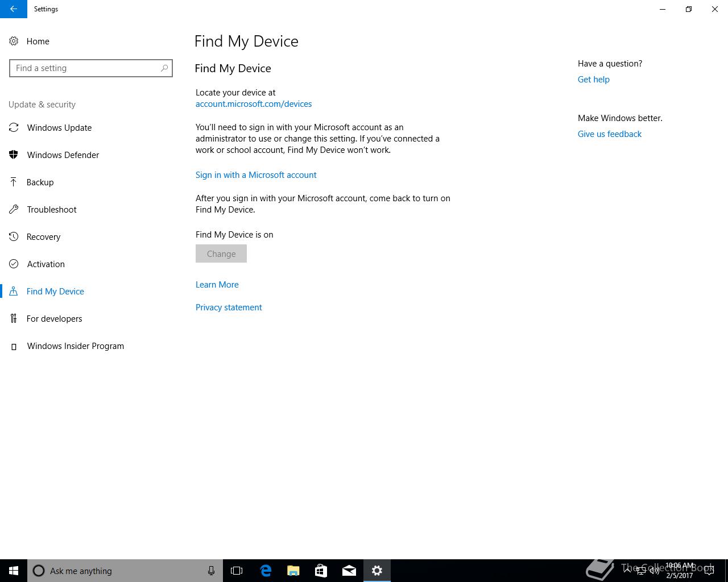Screen dimensions: 728x582
Task: Open the Mail app from the taskbar
Action: 349,571
